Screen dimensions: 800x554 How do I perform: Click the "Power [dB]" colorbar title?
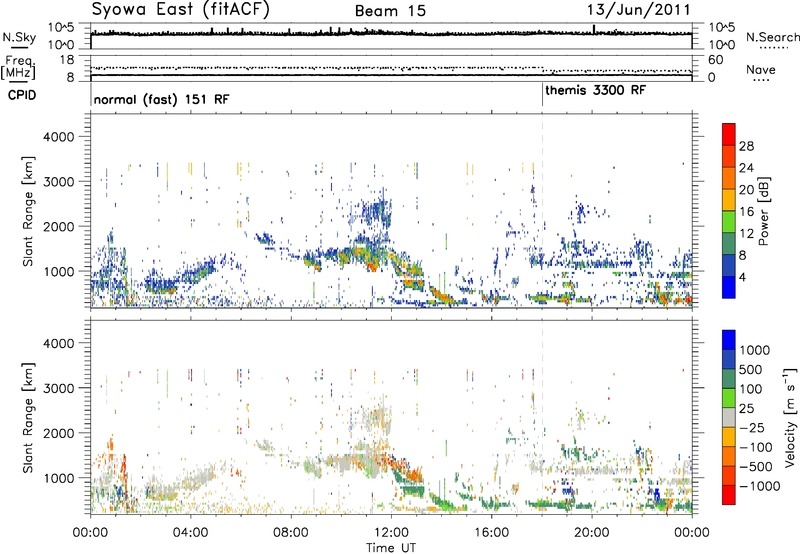763,212
